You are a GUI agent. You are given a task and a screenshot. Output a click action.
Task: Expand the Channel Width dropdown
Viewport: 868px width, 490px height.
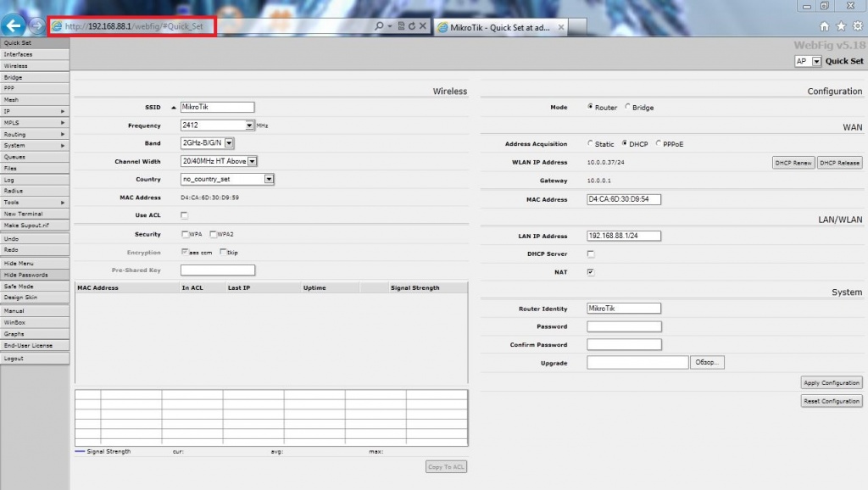253,161
